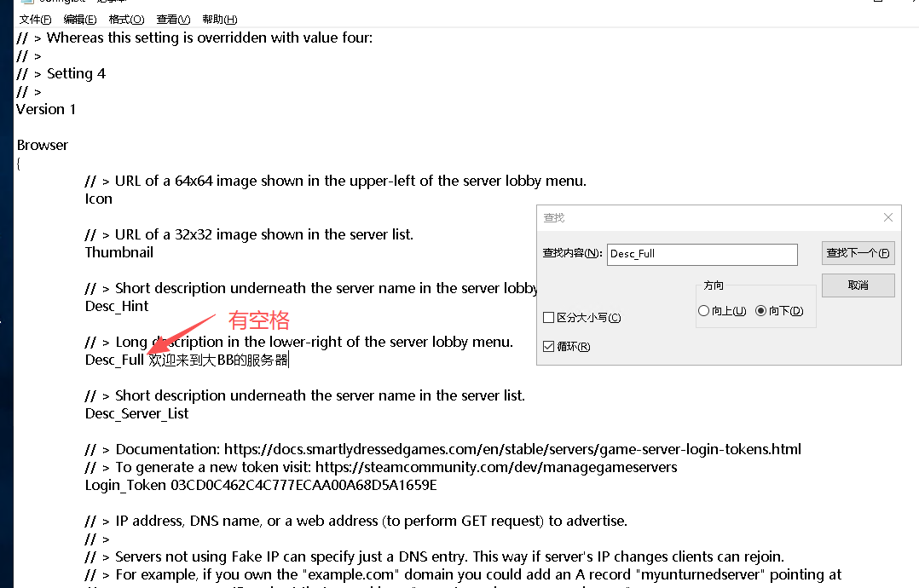Click the Desc_Server_List line
This screenshot has height=588, width=919.
click(137, 413)
